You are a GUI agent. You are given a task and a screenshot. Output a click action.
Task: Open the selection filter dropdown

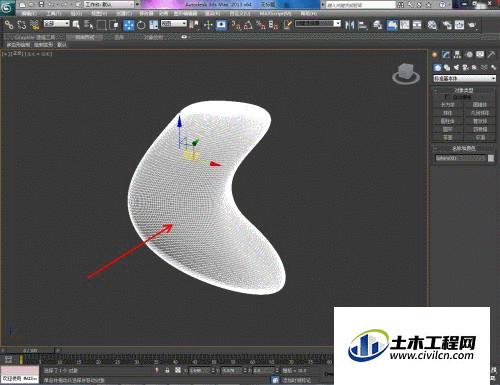[57, 24]
